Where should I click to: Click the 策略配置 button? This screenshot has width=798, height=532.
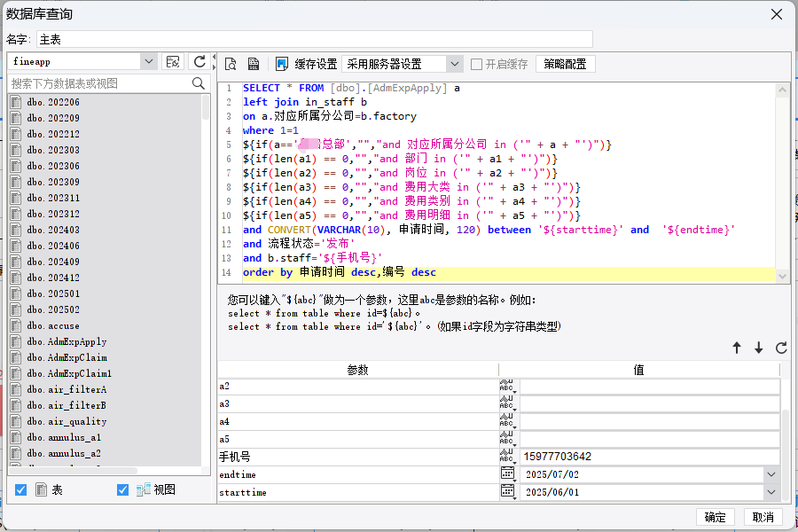pos(565,64)
